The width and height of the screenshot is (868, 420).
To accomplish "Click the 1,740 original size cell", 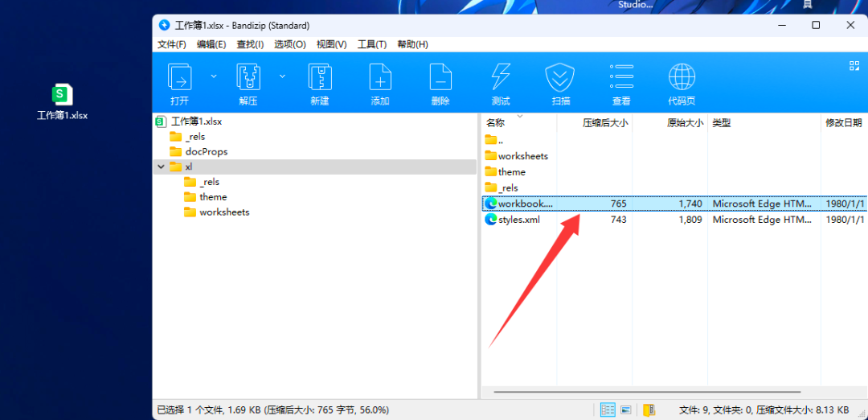I will [x=691, y=204].
